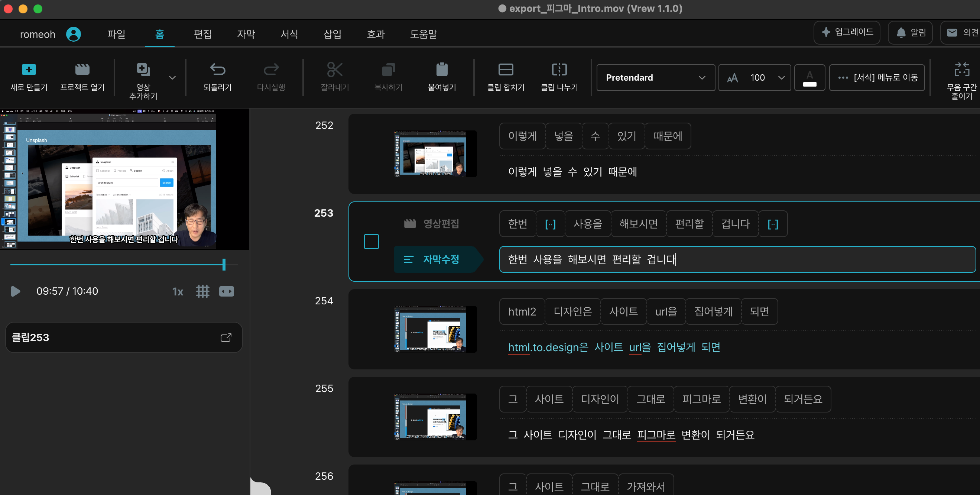The image size is (980, 495).
Task: Click 무음 구간 줄이기 silence reduction icon
Action: tap(961, 69)
